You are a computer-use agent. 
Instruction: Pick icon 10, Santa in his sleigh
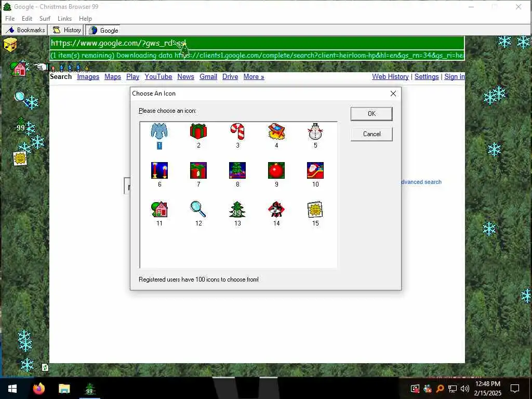pos(315,170)
